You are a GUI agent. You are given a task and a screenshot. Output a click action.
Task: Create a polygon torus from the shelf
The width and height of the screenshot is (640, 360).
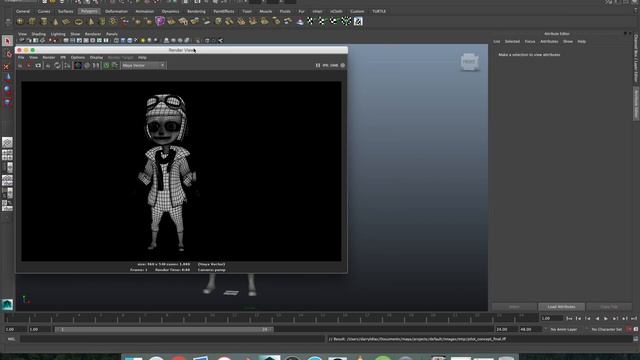[79, 21]
